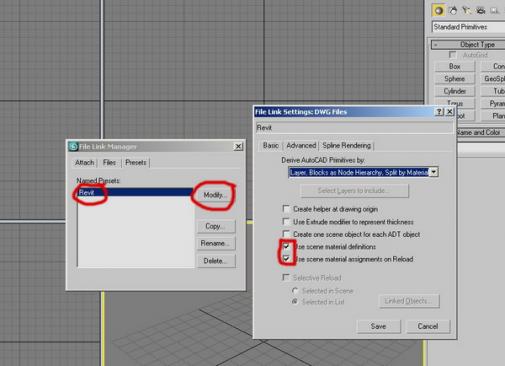Click the Pyramid primitive button
The height and width of the screenshot is (366, 505).
click(493, 104)
